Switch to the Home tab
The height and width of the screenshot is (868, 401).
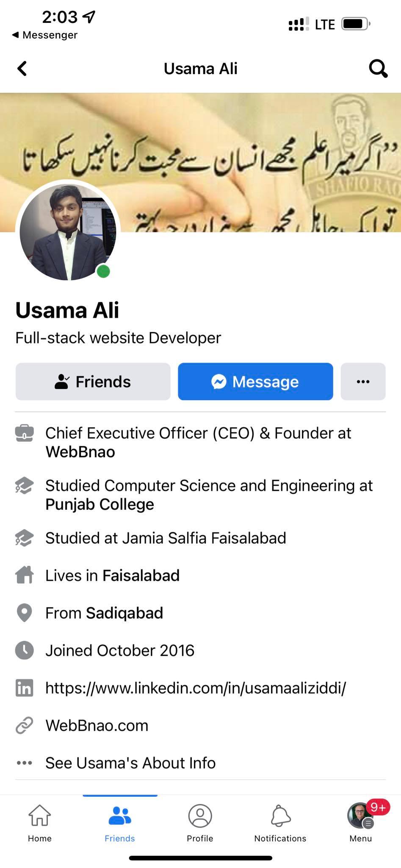(x=40, y=823)
